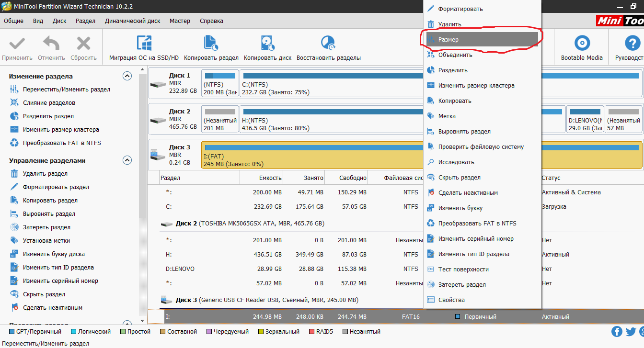Choose Форматировать from the context menu

tap(460, 9)
